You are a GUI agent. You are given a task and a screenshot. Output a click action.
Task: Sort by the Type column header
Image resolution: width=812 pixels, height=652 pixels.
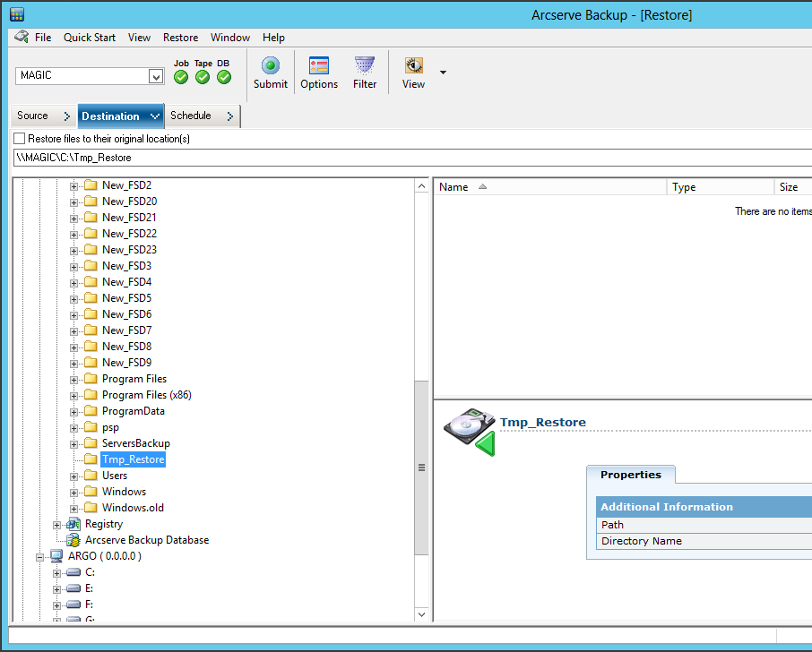(721, 187)
